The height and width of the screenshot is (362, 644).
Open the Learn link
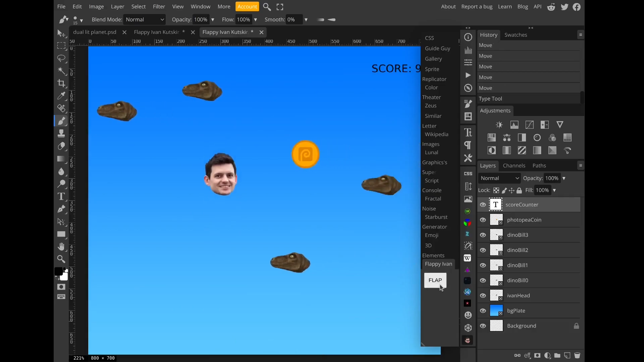pos(505,7)
